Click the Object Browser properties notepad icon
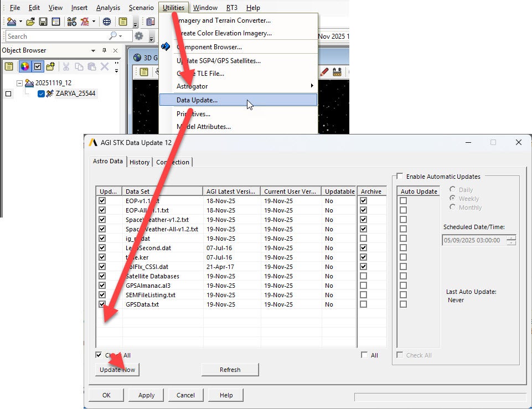532x409 pixels. pyautogui.click(x=9, y=66)
